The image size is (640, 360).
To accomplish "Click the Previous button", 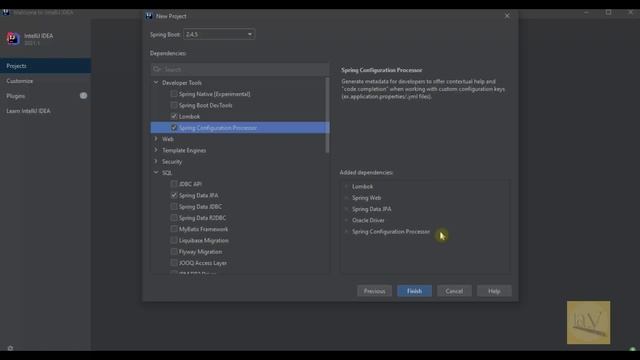I will 374,291.
